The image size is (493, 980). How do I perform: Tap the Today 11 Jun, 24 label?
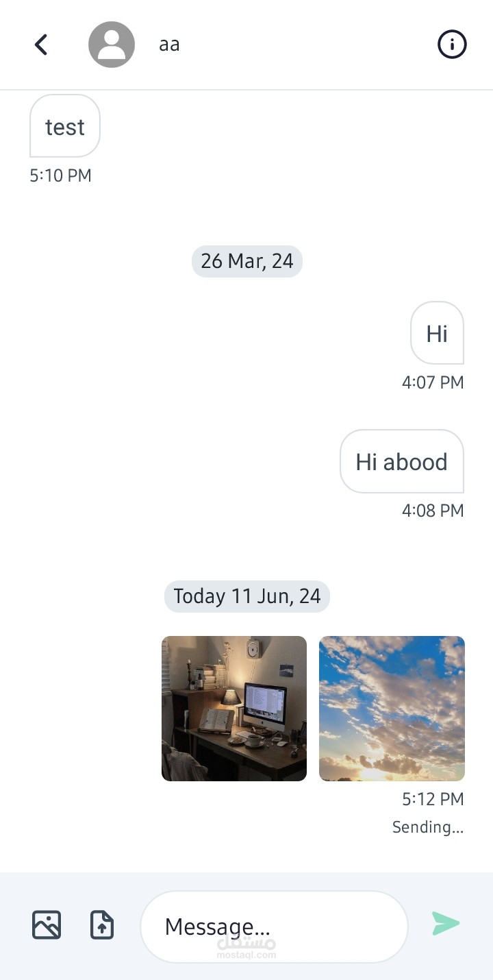click(247, 596)
